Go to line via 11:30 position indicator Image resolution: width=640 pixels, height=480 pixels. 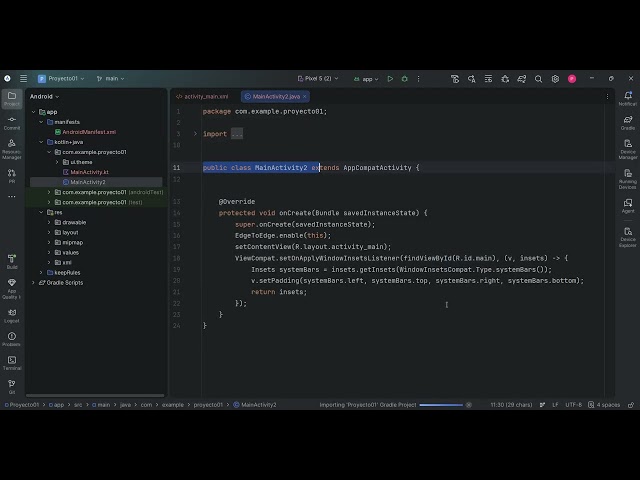(x=511, y=405)
